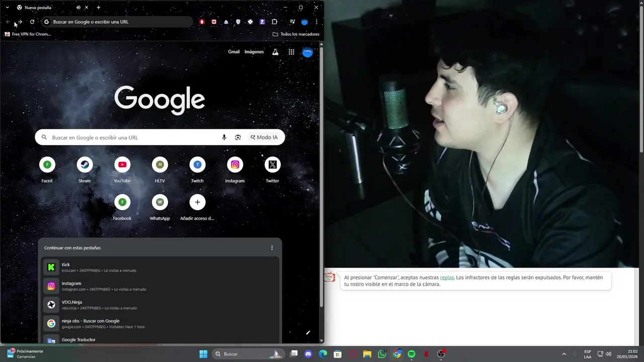Open options for 'Continuar con estas pestañas'
Viewport: 644px width, 362px height.
pyautogui.click(x=272, y=248)
